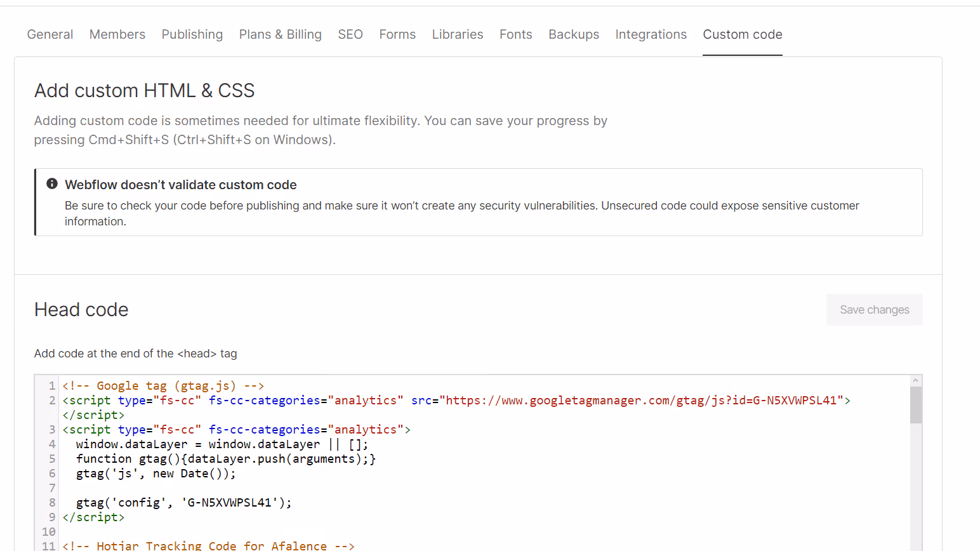Image resolution: width=980 pixels, height=551 pixels.
Task: Click the gtag('js', new Date()) line
Action: pyautogui.click(x=156, y=474)
